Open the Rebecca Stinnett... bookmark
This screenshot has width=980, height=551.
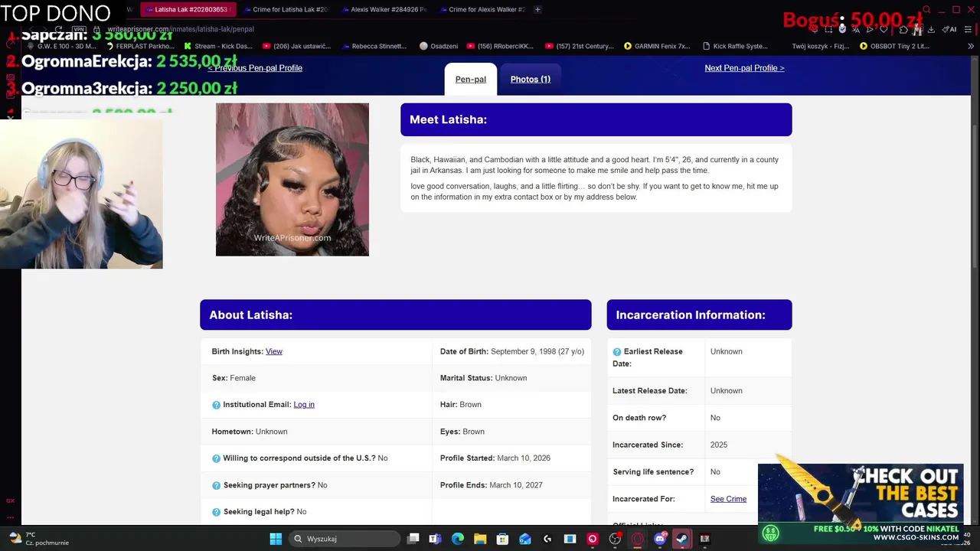(374, 46)
